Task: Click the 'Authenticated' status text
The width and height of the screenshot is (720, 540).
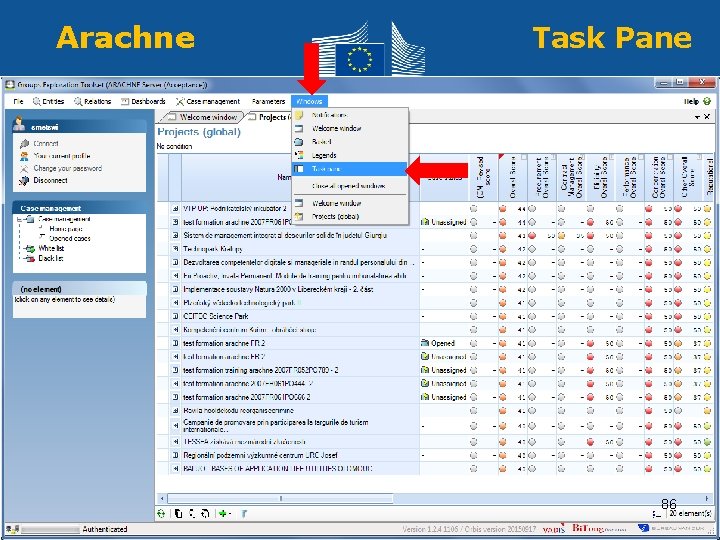Action: tap(105, 529)
